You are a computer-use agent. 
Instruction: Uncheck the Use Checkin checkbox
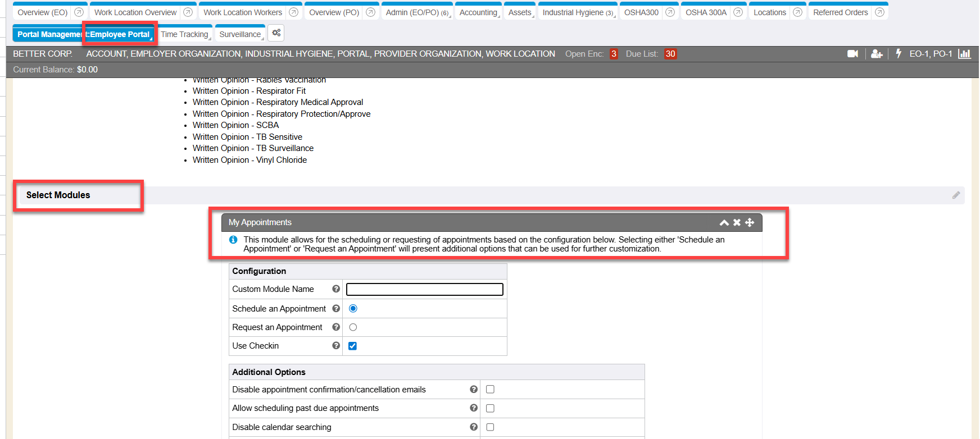pos(352,346)
